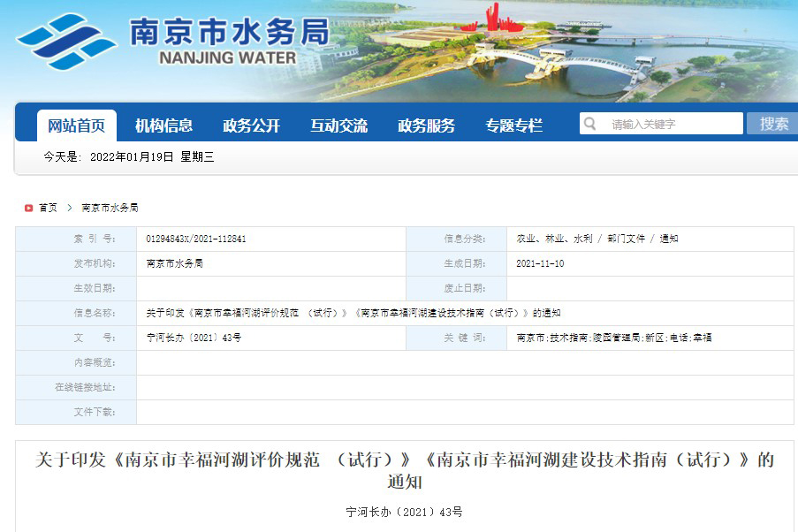
Task: Open the 政务服务 menu
Action: (426, 125)
